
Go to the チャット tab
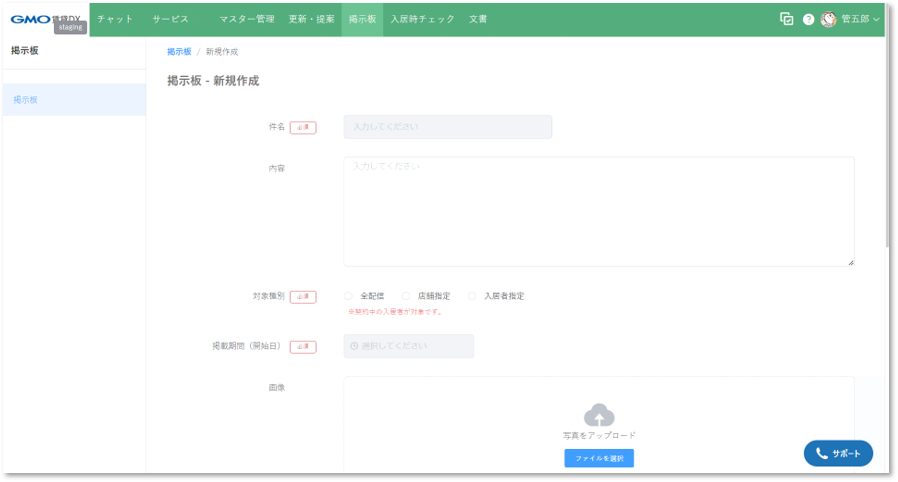(x=115, y=19)
